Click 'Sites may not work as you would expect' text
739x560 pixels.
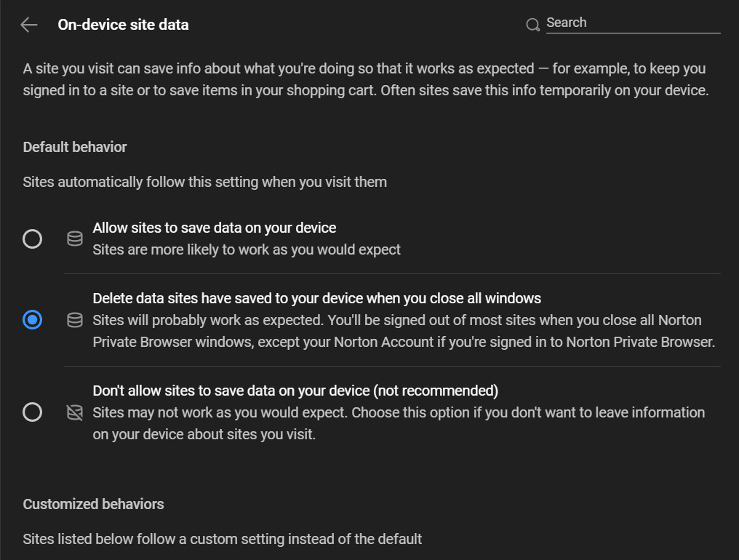click(x=399, y=423)
